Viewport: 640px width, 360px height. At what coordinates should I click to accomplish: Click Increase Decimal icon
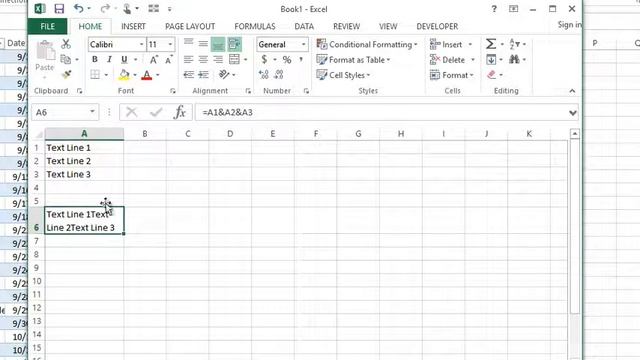click(264, 75)
